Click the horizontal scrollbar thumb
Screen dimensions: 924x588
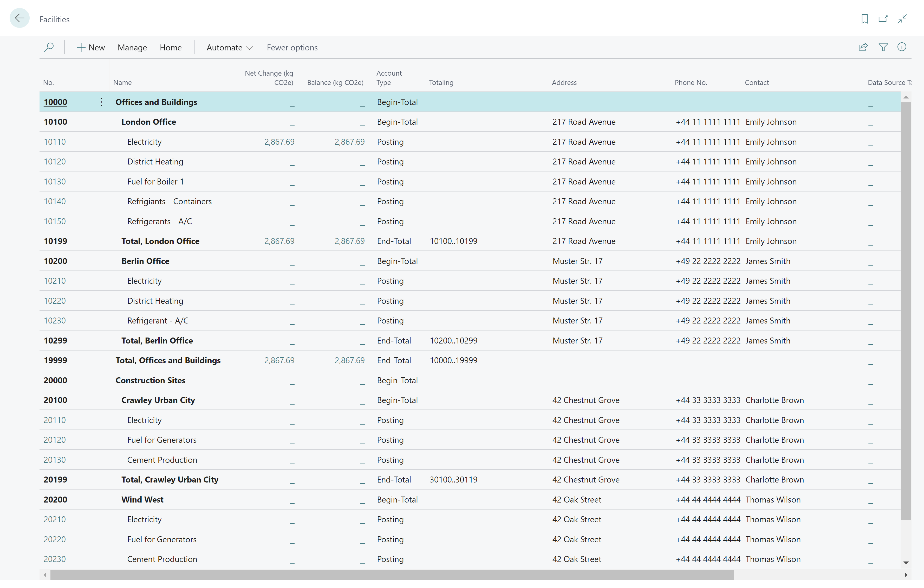[392, 574]
